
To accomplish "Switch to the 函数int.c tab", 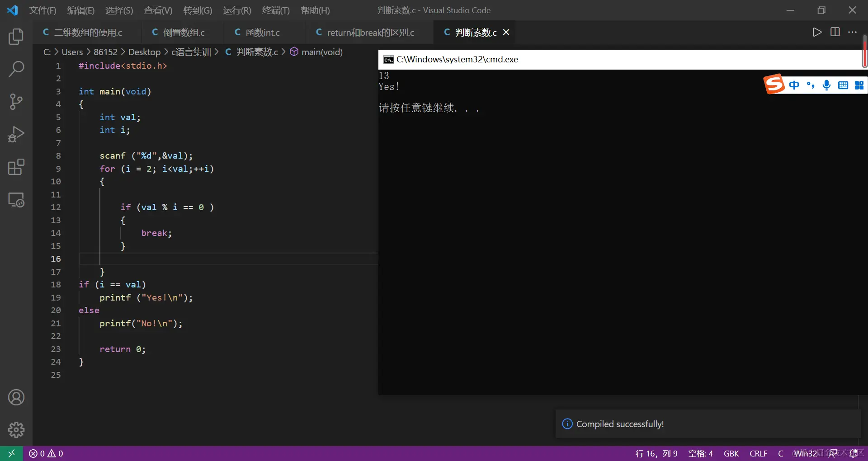I will click(x=264, y=33).
